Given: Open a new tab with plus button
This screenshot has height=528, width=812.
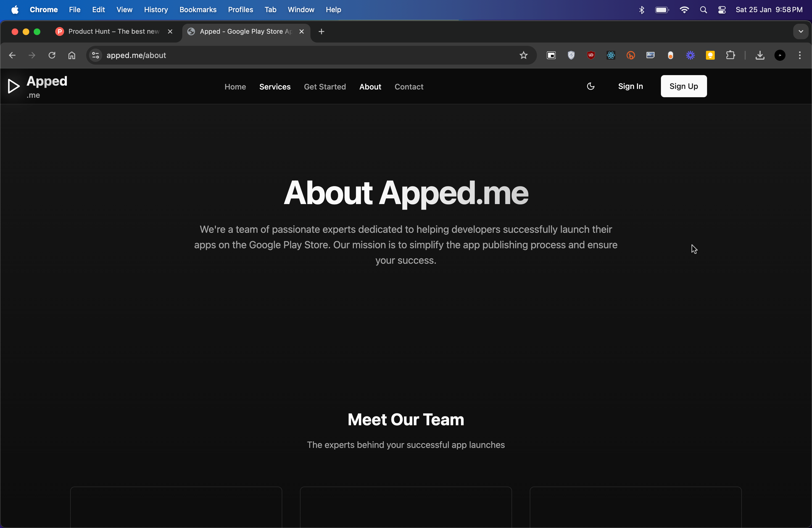Looking at the screenshot, I should click(321, 31).
